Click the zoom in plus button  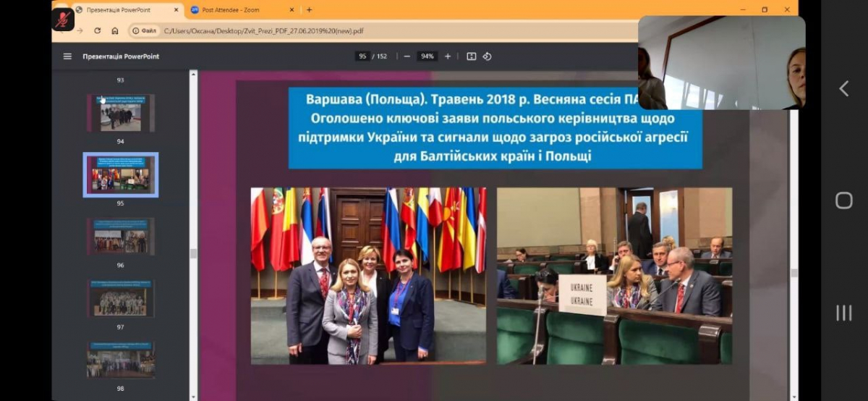448,56
